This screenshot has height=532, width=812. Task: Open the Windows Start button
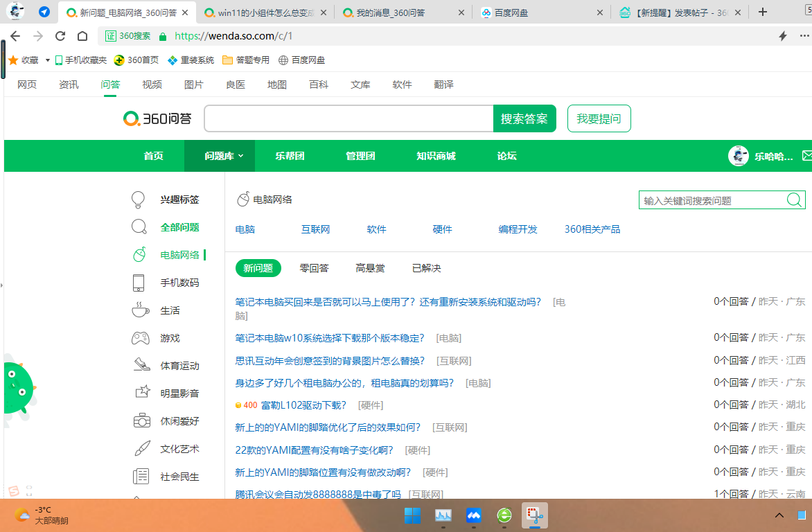(x=413, y=515)
